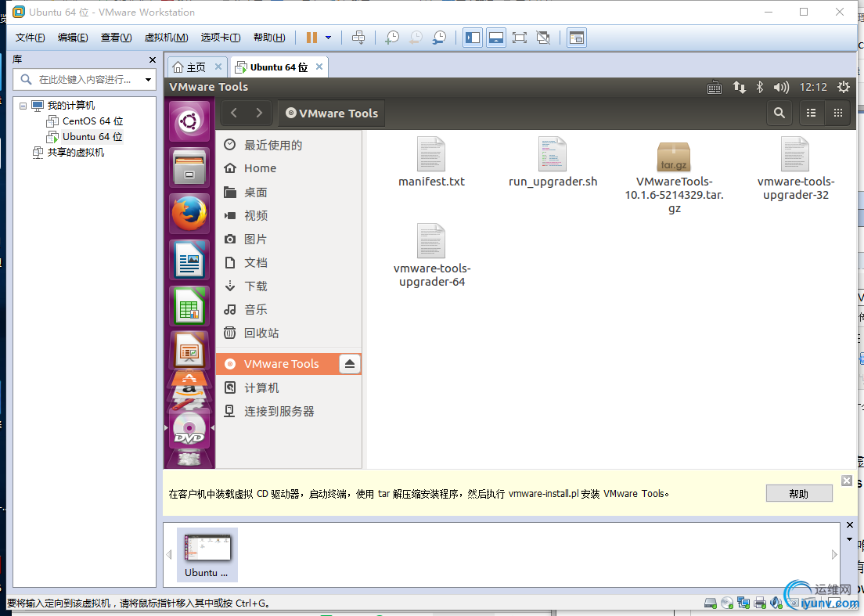Select the Ubuntu VM thumbnail
This screenshot has height=616, width=864.
pyautogui.click(x=207, y=555)
